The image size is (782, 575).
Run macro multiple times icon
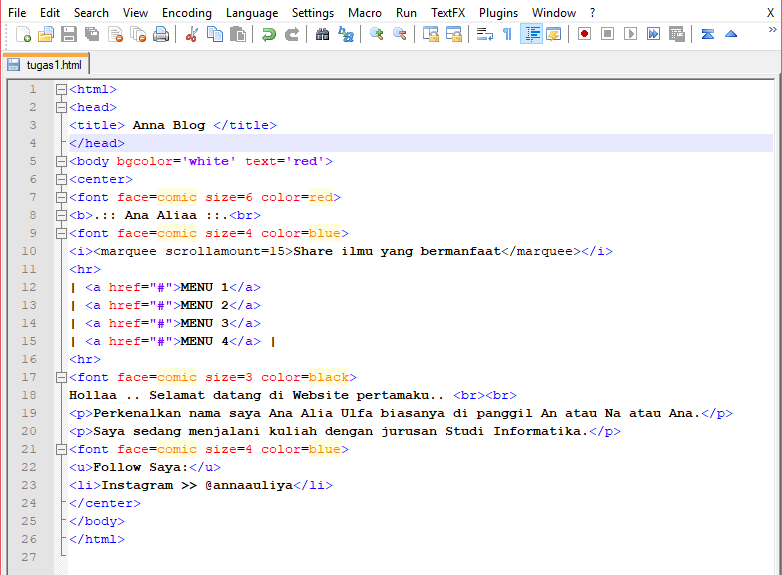pos(653,34)
